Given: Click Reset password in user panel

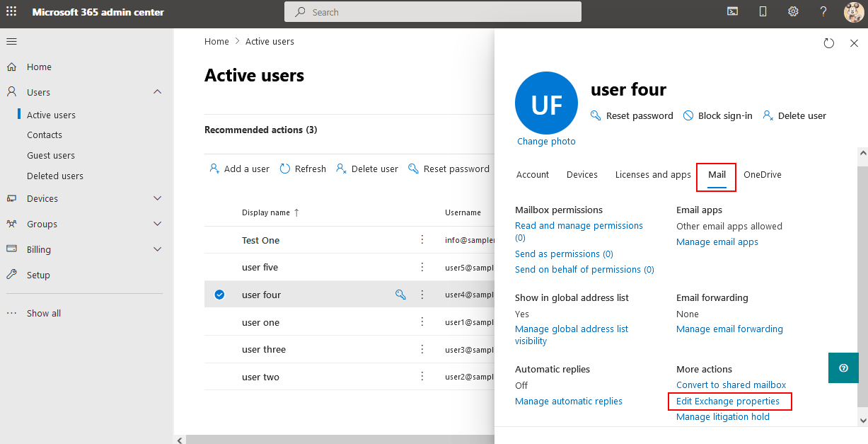Looking at the screenshot, I should point(632,115).
